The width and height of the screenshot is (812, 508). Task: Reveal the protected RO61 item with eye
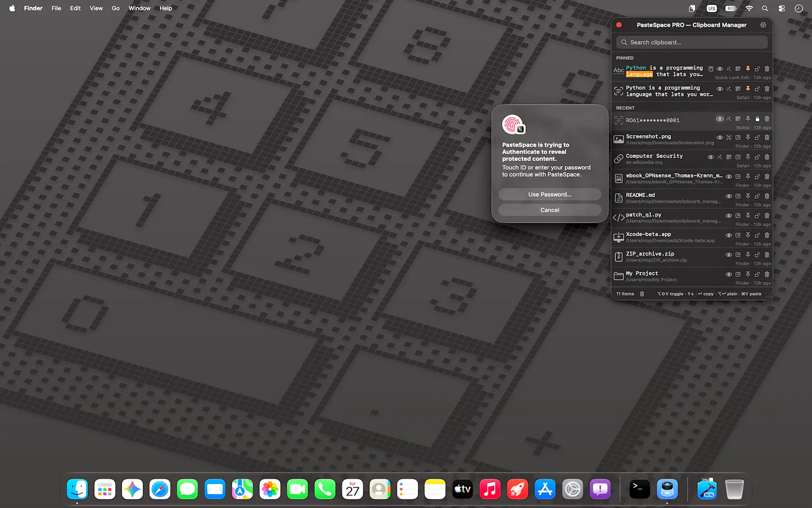720,119
